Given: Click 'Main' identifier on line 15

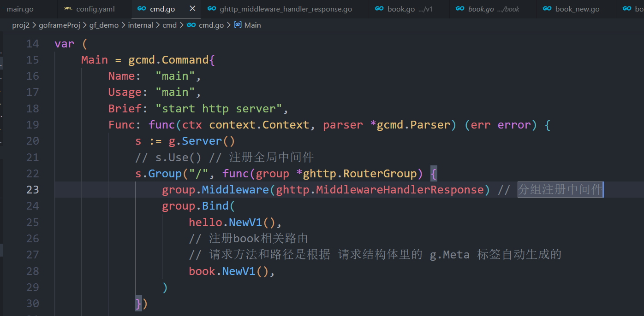Looking at the screenshot, I should [95, 60].
